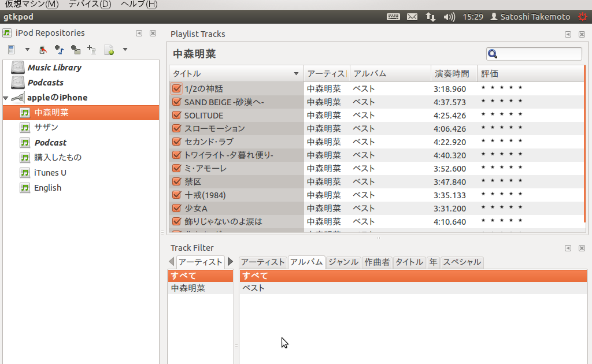The height and width of the screenshot is (364, 592).
Task: Click the add playlist file icon
Action: click(x=92, y=50)
